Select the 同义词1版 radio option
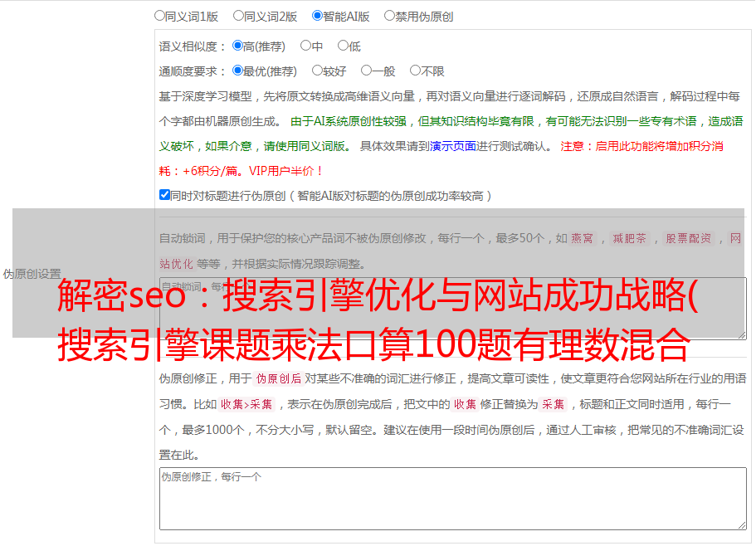The width and height of the screenshot is (756, 546). (x=159, y=16)
